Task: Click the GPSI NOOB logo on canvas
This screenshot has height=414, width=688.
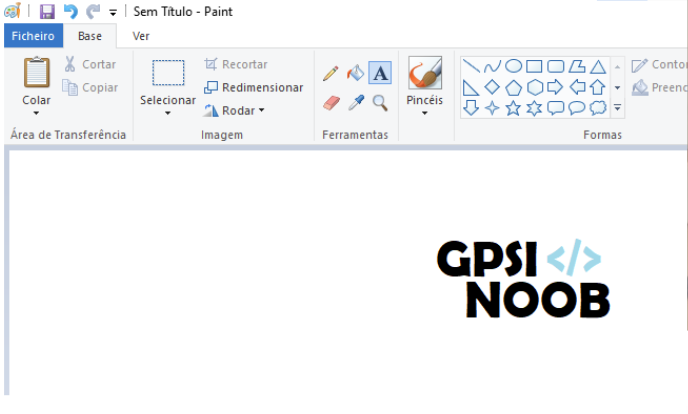Action: [x=523, y=280]
